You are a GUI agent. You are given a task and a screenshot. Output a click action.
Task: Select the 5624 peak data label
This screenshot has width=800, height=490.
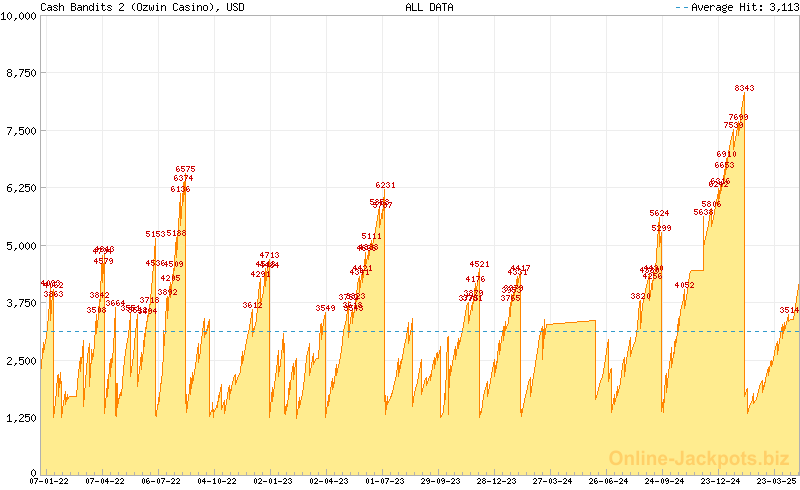pos(659,213)
